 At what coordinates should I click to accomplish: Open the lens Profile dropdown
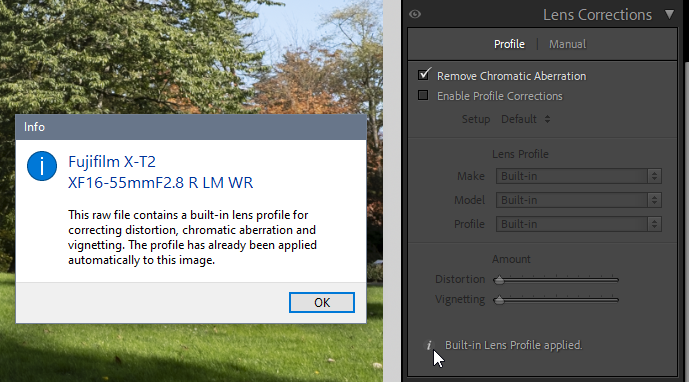(x=579, y=224)
